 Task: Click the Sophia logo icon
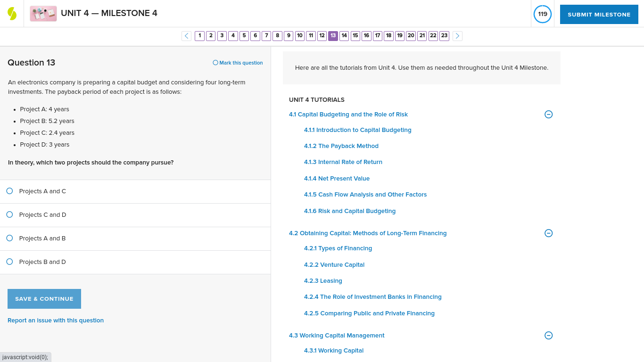point(12,13)
